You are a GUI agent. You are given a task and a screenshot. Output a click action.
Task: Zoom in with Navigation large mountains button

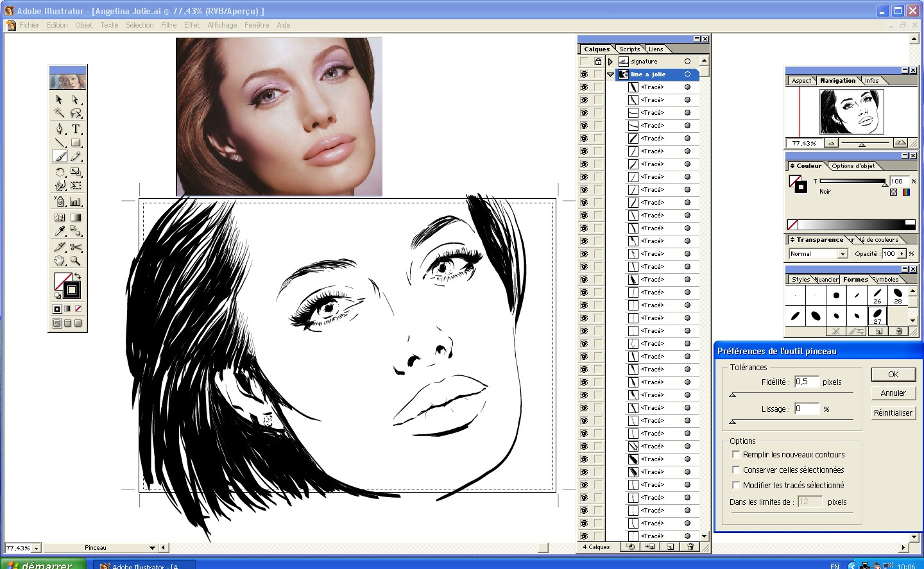coord(900,143)
